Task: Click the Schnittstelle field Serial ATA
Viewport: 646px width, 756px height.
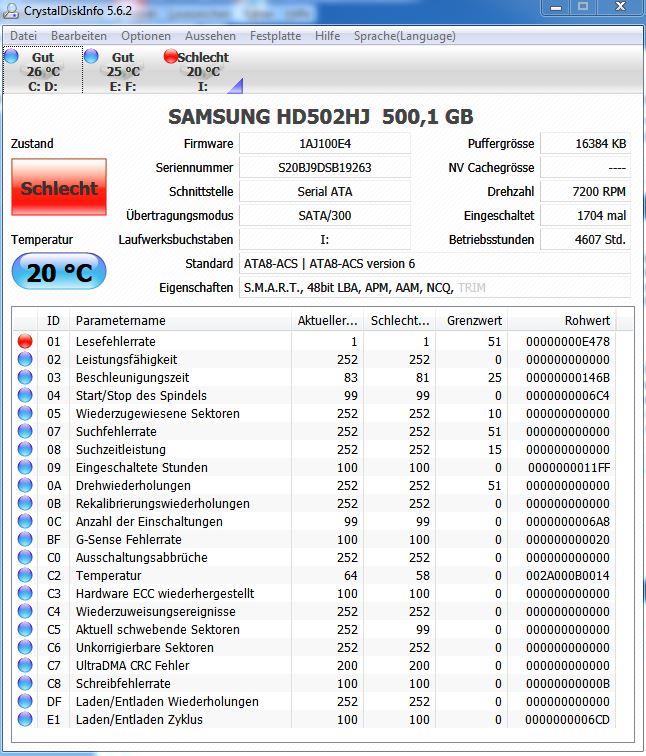Action: click(325, 191)
